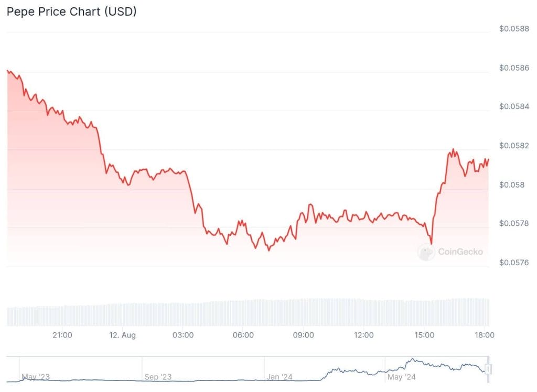Click the $0.0588 price axis label
The width and height of the screenshot is (537, 392).
click(513, 29)
